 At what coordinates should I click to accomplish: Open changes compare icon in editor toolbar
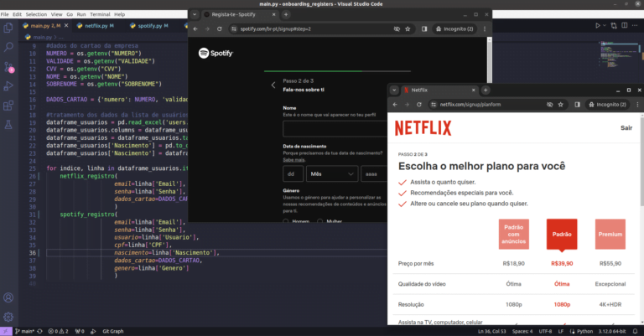coord(614,25)
